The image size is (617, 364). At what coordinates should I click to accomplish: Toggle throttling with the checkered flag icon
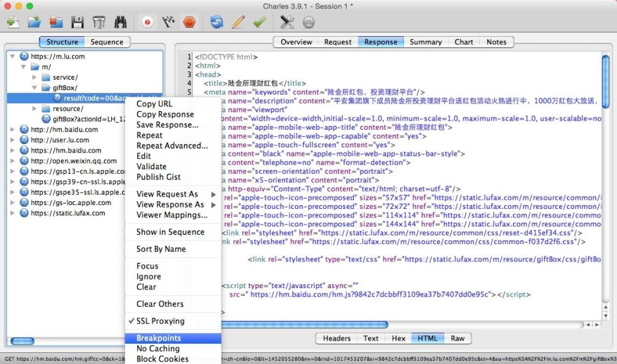(168, 22)
